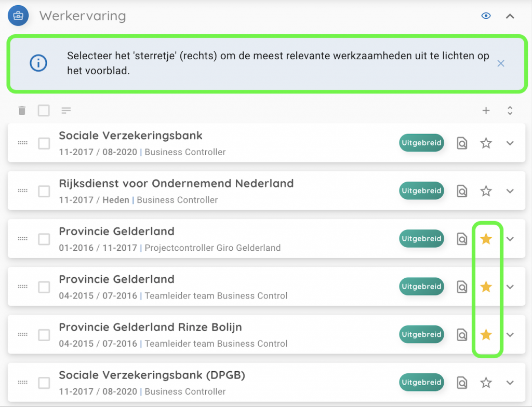Check the Rijksdienst voor Ondernemend Nederland checkbox
The height and width of the screenshot is (407, 532).
(44, 192)
